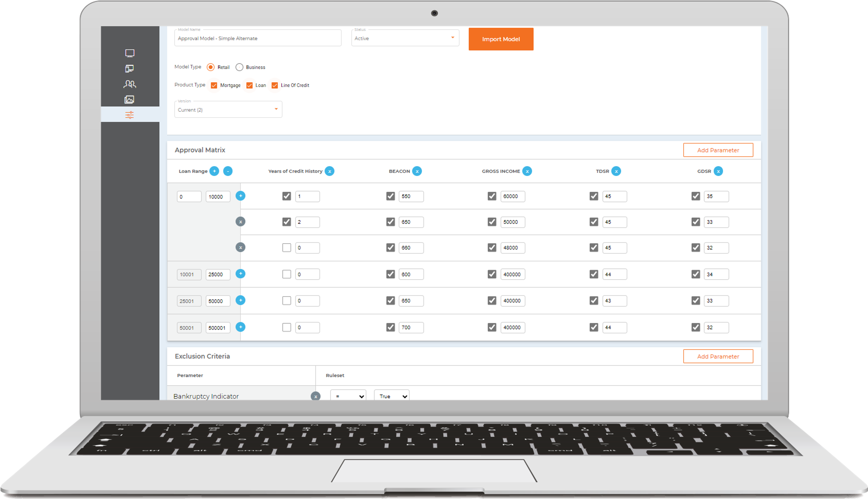Add a loan range with plus icon
Viewport: 868px width, 499px height.
point(214,171)
